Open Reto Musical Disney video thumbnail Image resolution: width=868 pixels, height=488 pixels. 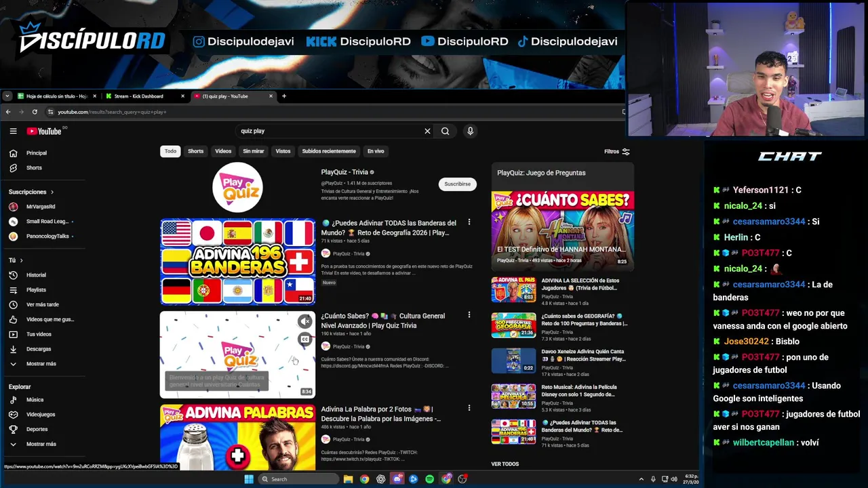pos(513,396)
